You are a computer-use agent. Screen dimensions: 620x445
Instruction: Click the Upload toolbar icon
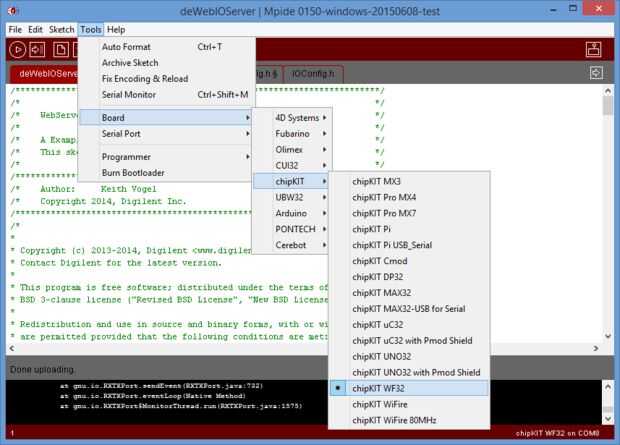coord(37,50)
